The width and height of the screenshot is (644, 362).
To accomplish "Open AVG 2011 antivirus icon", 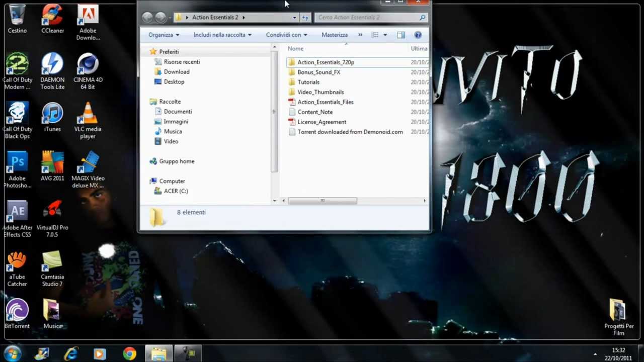I will click(52, 166).
